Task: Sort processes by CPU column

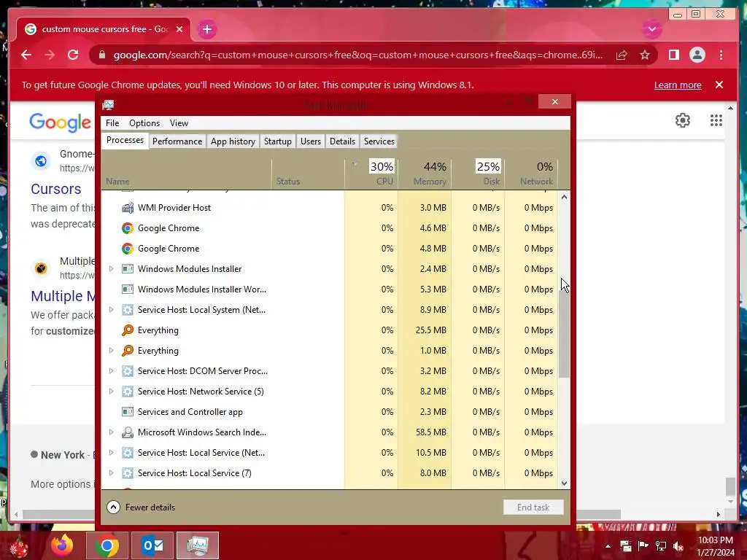Action: [x=371, y=172]
